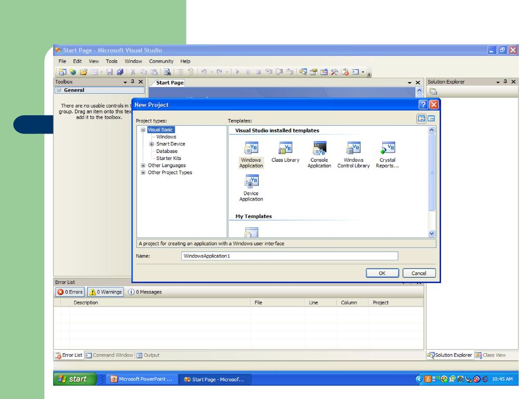Select the Device Application template icon
This screenshot has width=532, height=399.
251,188
